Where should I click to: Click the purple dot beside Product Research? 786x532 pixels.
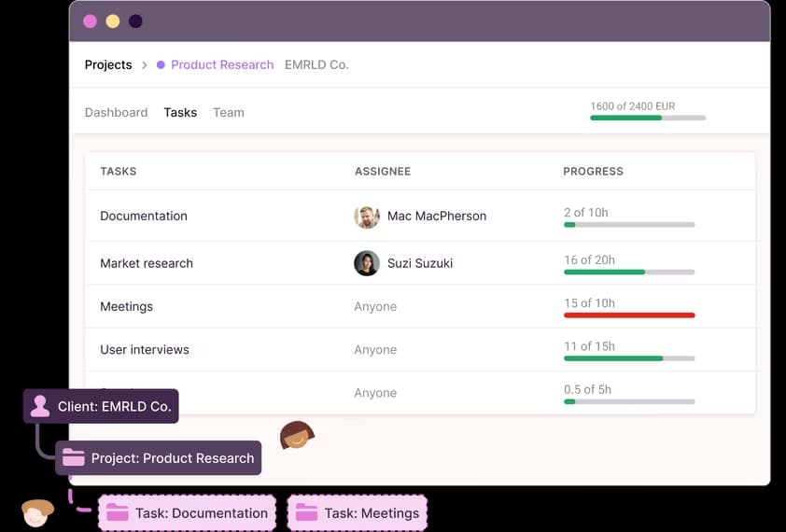161,65
